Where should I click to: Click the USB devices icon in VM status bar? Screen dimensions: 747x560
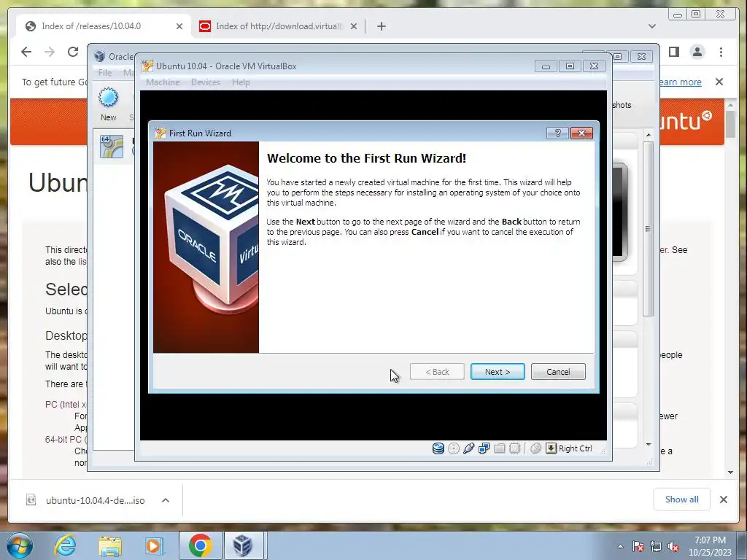(469, 448)
